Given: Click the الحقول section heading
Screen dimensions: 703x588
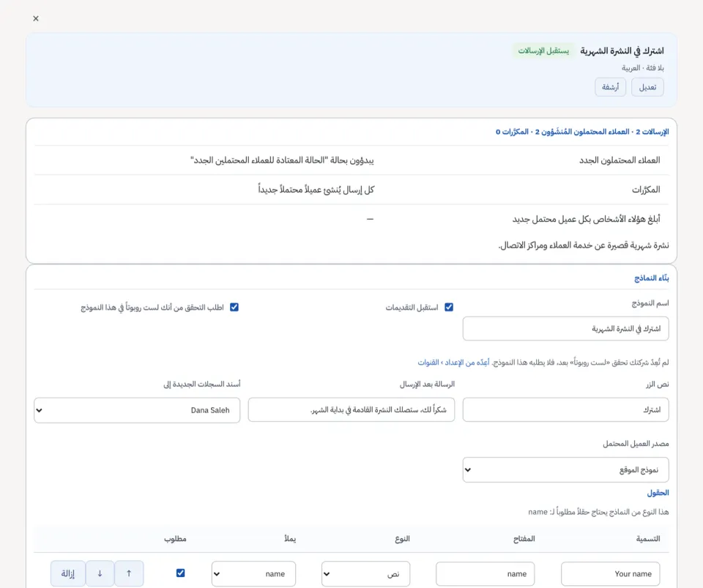Looking at the screenshot, I should (658, 493).
